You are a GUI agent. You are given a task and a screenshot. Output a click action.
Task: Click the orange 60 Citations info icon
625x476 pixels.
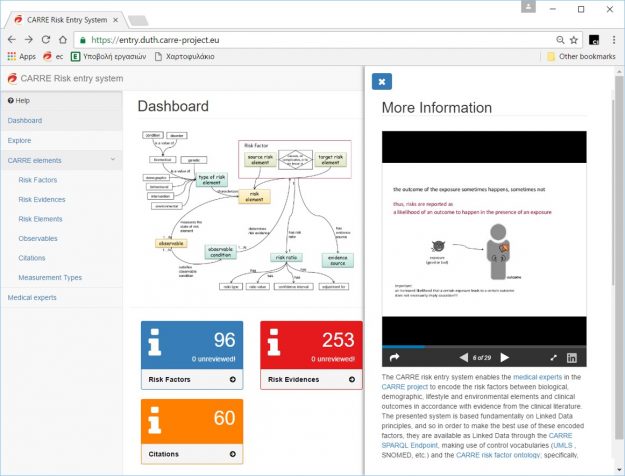click(x=154, y=421)
